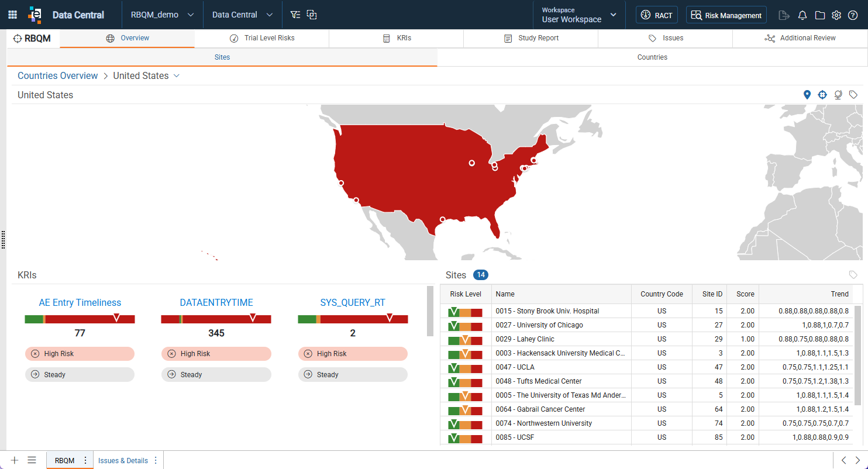The image size is (868, 469).
Task: Open the SYS_QUERY_RT KRI link
Action: (353, 302)
